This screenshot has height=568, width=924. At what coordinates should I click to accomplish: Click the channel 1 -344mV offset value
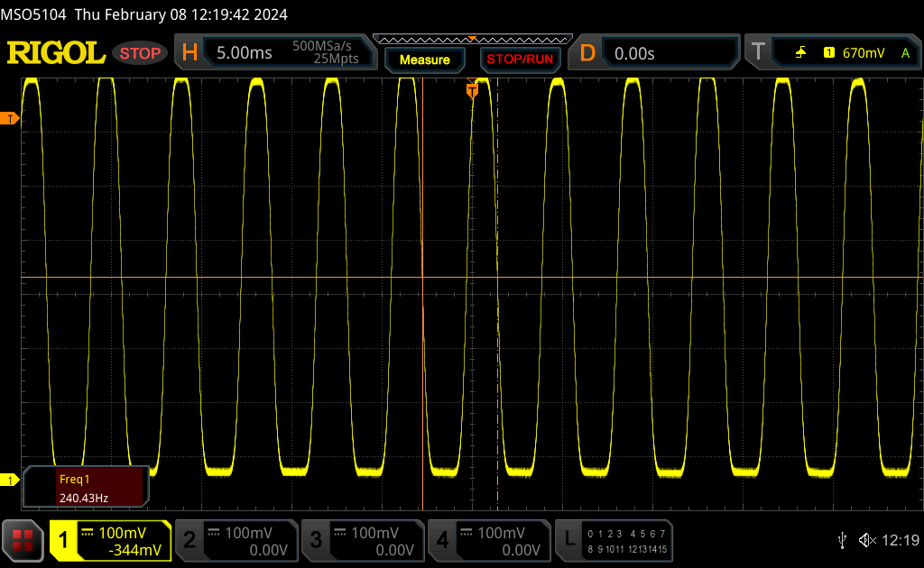(x=134, y=550)
